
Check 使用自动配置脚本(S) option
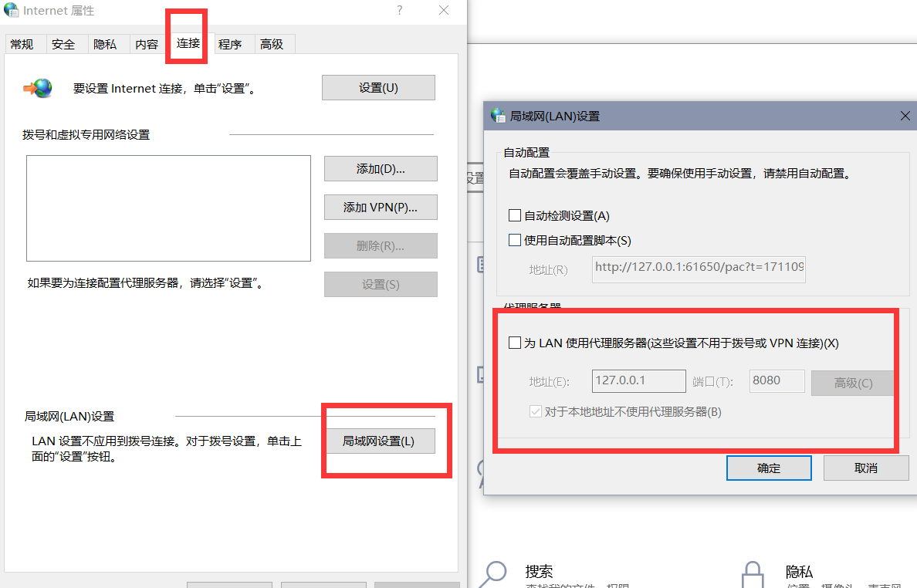click(x=515, y=240)
